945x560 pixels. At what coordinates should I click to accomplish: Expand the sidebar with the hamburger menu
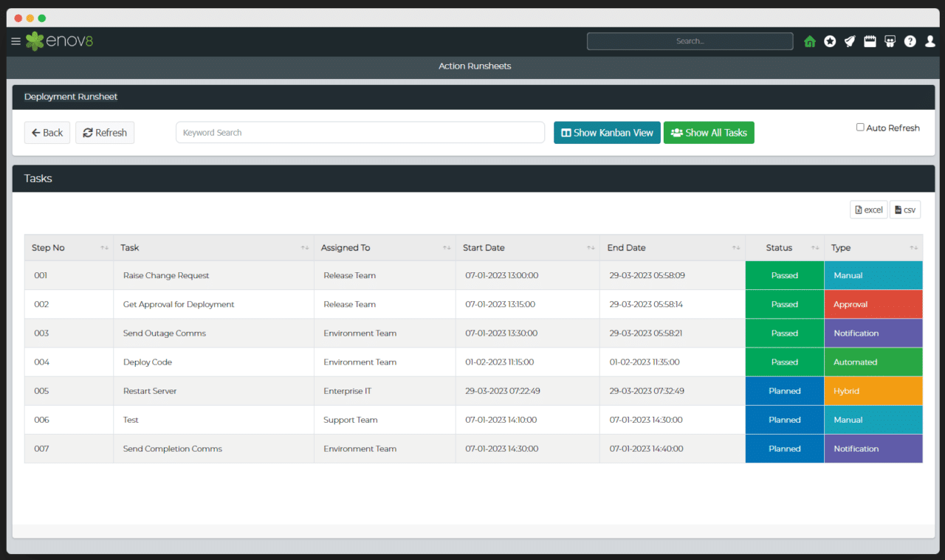[x=16, y=41]
